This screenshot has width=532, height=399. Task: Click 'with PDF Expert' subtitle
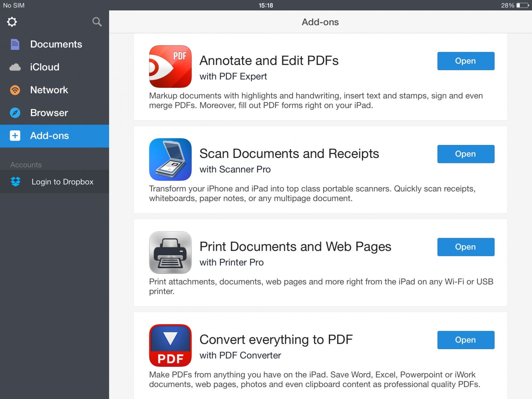point(233,76)
